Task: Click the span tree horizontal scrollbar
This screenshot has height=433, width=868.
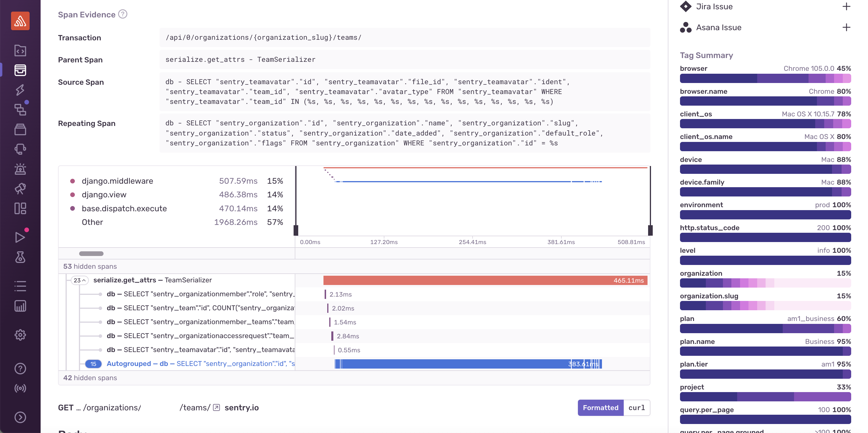Action: 91,253
